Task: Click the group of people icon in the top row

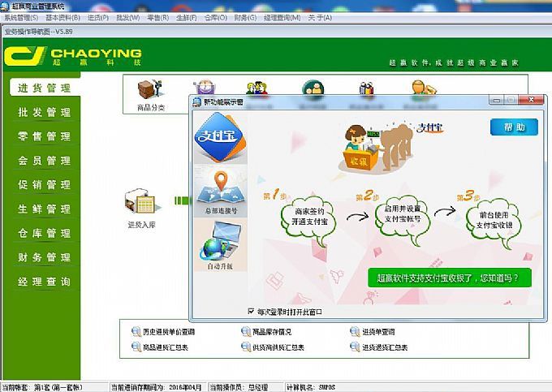Action: [257, 88]
